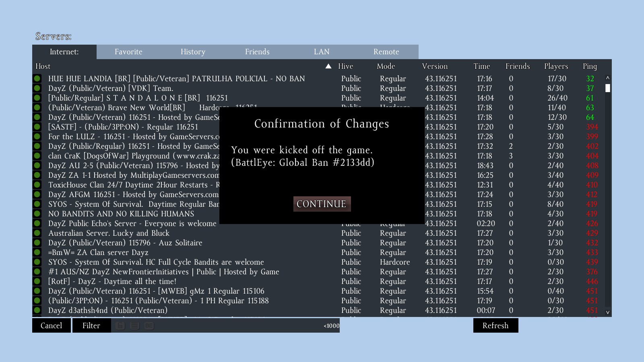Click the 'Confirmation of Changes' dialog title
Viewport: 644px width, 362px height.
[322, 124]
